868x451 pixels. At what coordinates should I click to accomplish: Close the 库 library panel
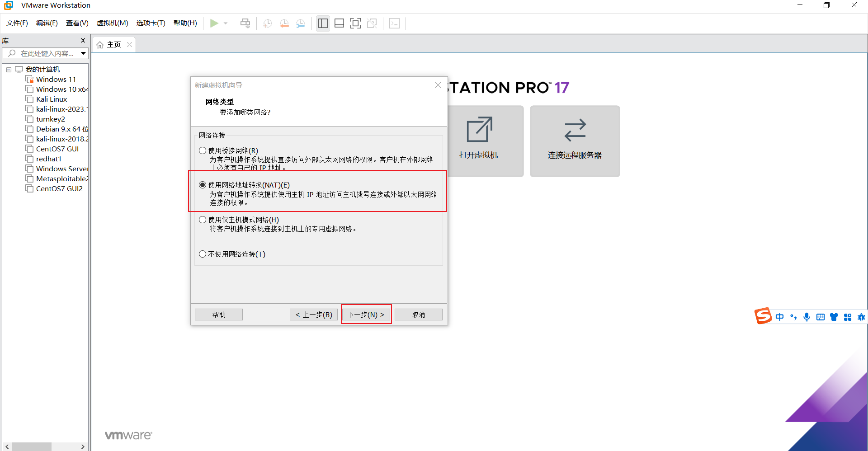pos(83,41)
